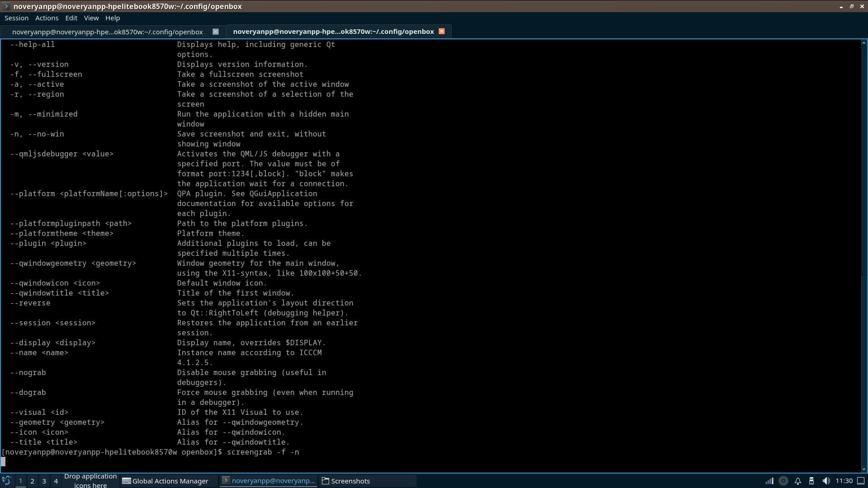Open the Session menu

pyautogui.click(x=16, y=18)
